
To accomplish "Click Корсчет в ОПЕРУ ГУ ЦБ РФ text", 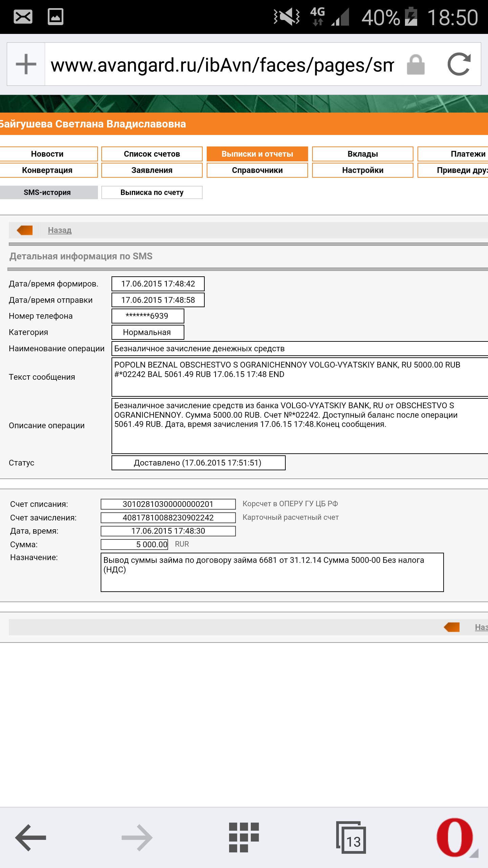I will tap(290, 504).
